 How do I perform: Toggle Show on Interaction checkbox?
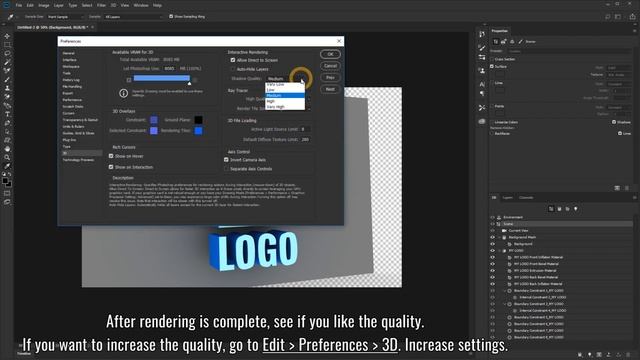point(111,167)
